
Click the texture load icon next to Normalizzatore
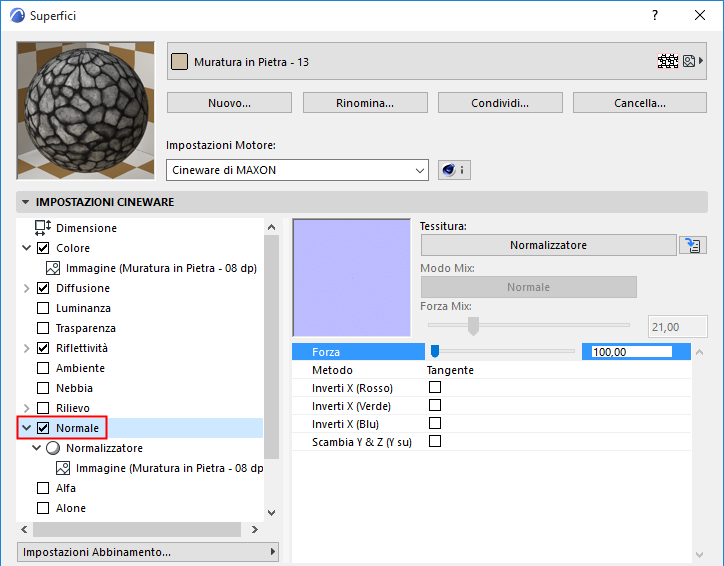pyautogui.click(x=693, y=245)
